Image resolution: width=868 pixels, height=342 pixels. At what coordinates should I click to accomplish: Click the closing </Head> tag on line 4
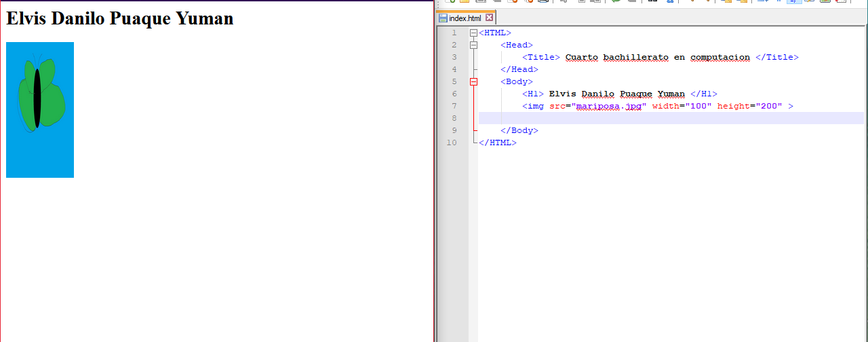pyautogui.click(x=519, y=69)
